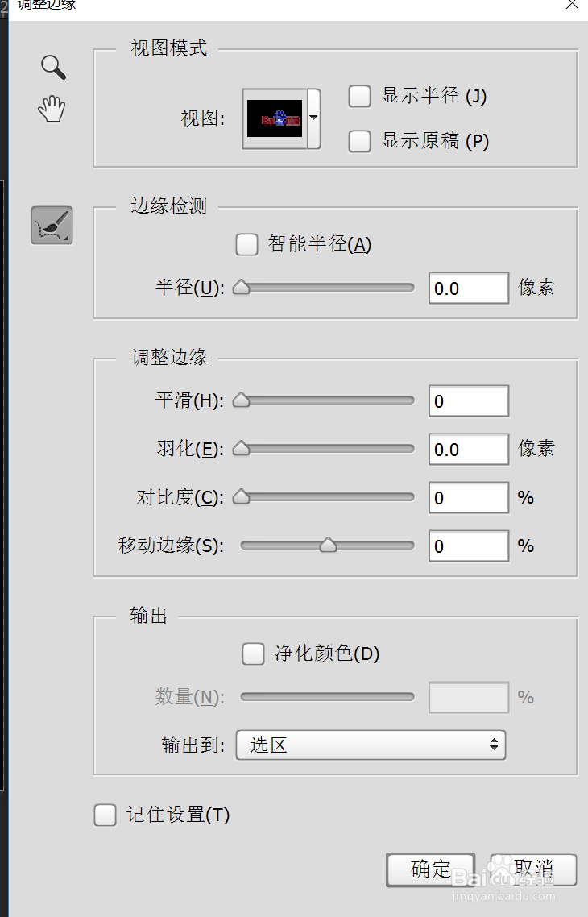Click the 半径 pixel value field
588x917 pixels.
click(x=469, y=288)
